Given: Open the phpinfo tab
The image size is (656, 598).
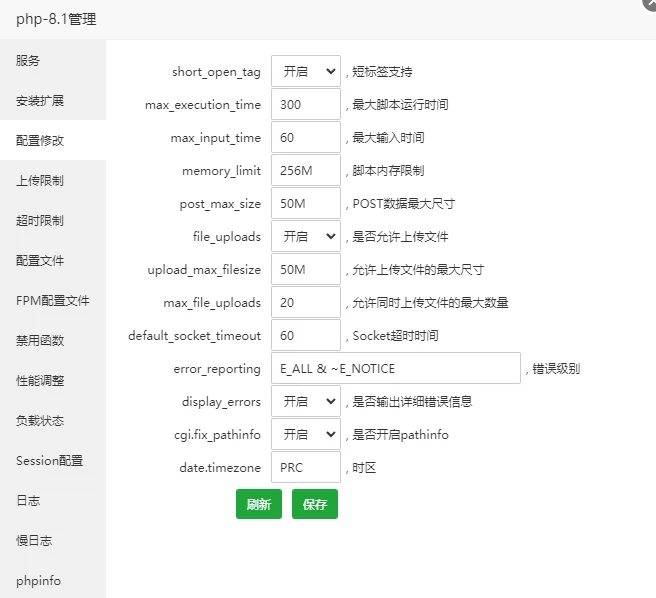Looking at the screenshot, I should [x=53, y=580].
